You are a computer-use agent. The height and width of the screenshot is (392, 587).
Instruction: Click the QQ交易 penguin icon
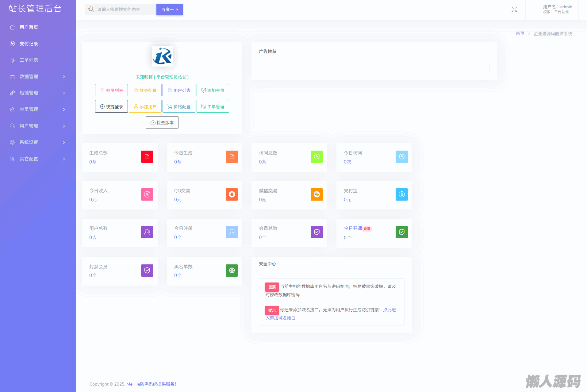point(232,194)
